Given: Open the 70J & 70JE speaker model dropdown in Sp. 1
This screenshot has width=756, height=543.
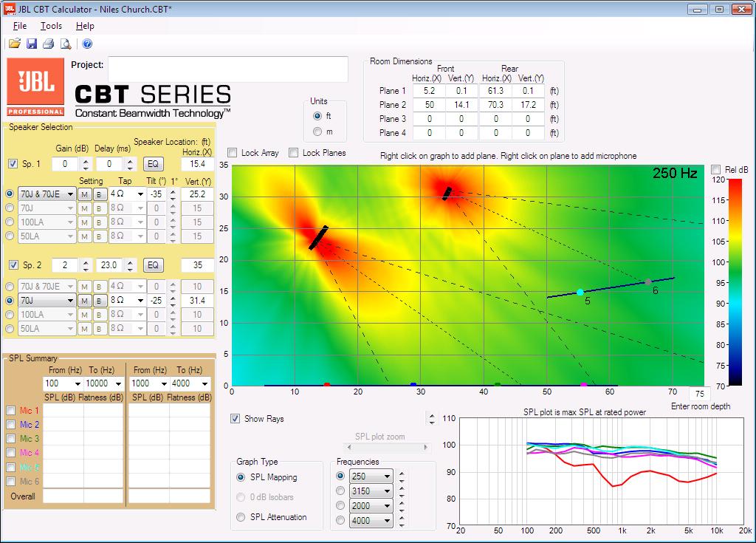Looking at the screenshot, I should (47, 194).
